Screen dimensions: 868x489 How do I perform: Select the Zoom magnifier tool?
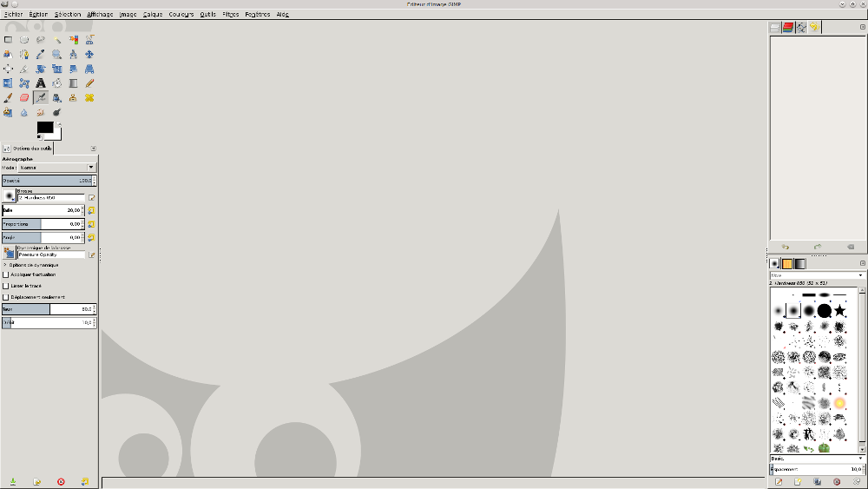point(57,54)
